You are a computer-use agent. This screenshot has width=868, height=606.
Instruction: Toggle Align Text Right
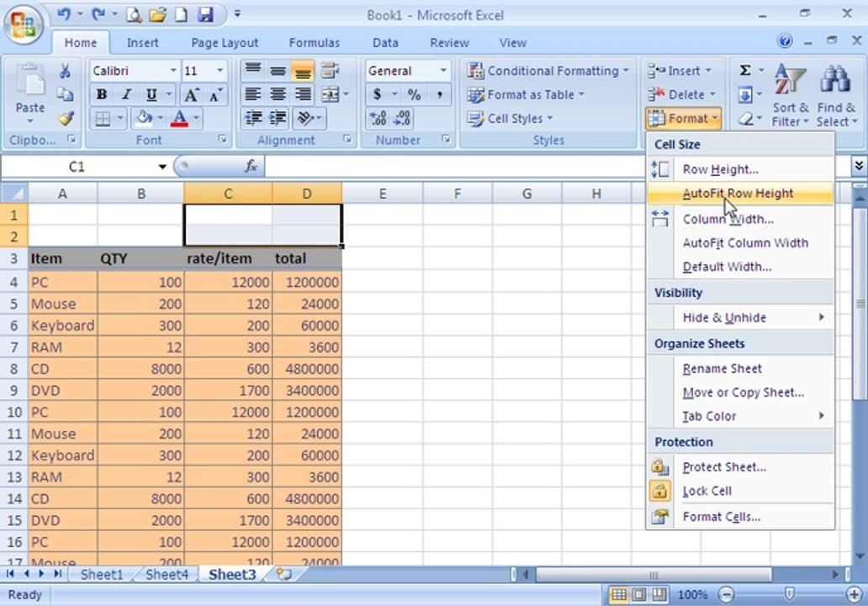tap(303, 95)
